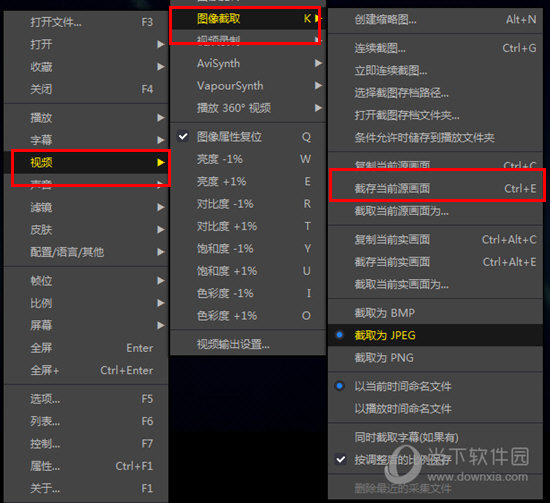Select 饱和度 -1% item

(248, 249)
